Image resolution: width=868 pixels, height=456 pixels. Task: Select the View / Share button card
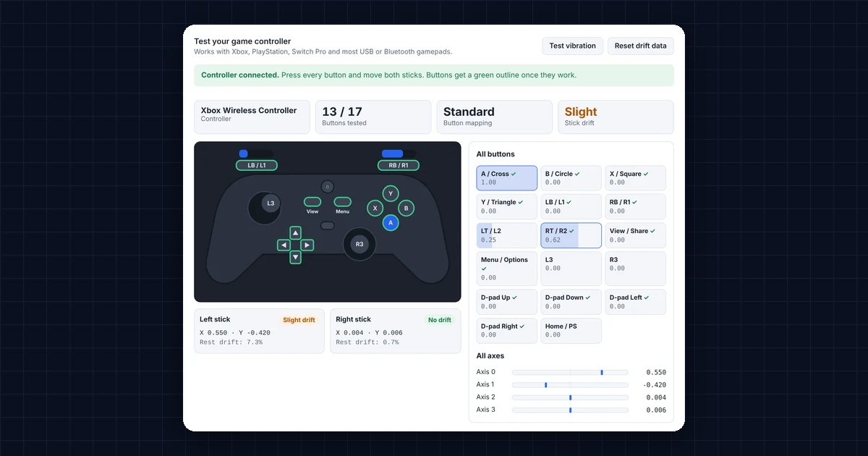click(x=635, y=235)
